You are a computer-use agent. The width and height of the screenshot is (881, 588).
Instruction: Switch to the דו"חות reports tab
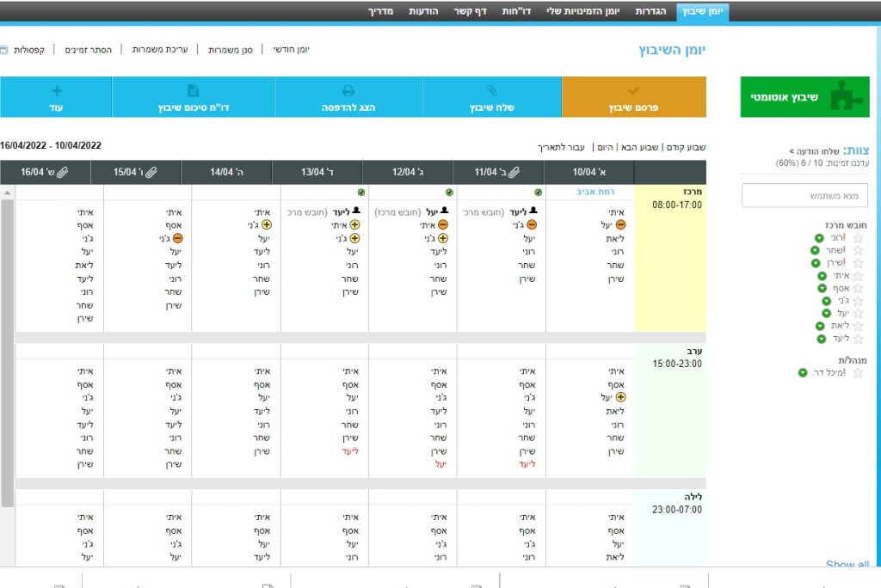515,10
